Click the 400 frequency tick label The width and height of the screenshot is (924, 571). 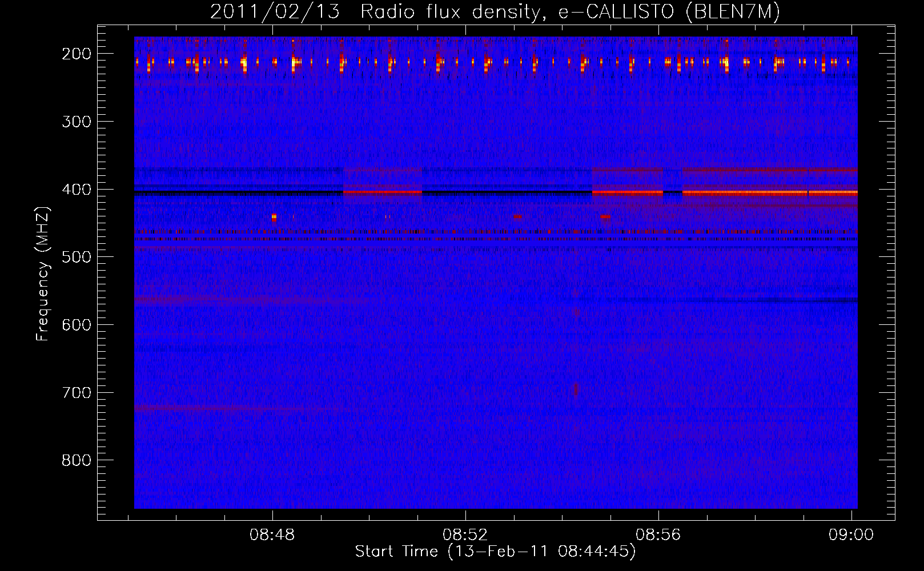tap(77, 190)
